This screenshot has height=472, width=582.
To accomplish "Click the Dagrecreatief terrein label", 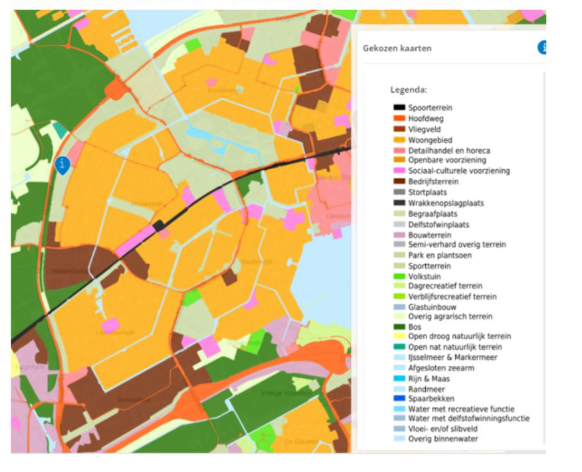I will point(445,286).
